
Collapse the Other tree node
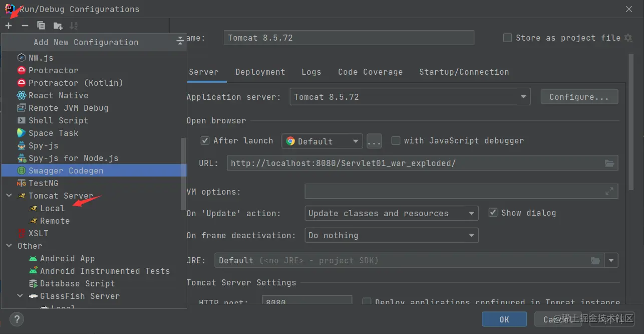coord(9,246)
